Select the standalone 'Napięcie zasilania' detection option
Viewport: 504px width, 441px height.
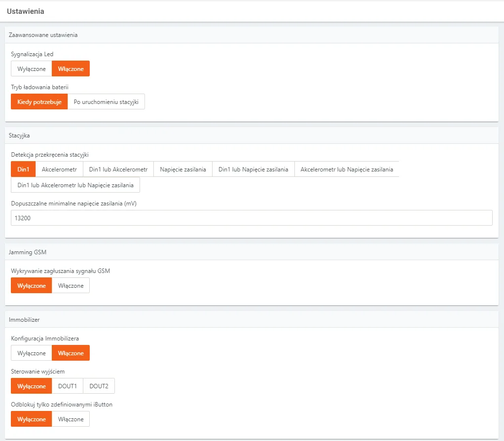[x=183, y=170]
